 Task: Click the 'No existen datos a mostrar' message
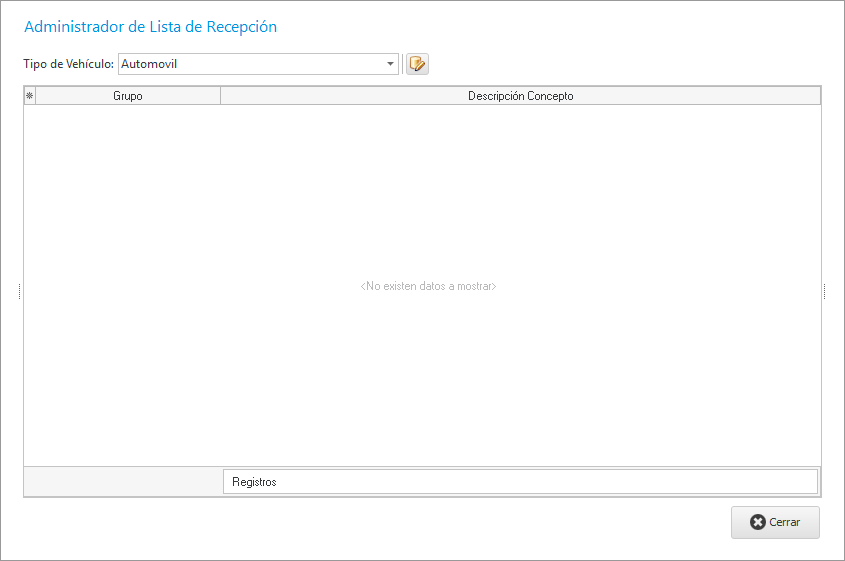428,286
